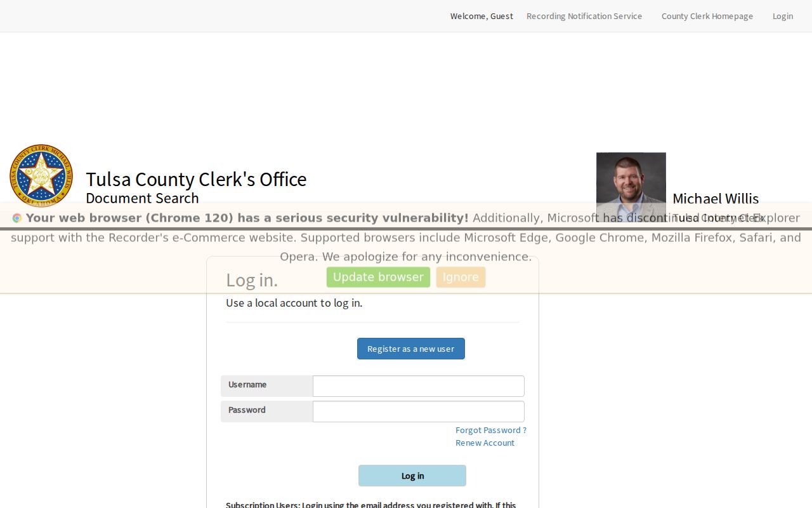Screen dimensions: 812x508
Task: Click the Tulsa County Clerk's Office heading
Action: 196,179
